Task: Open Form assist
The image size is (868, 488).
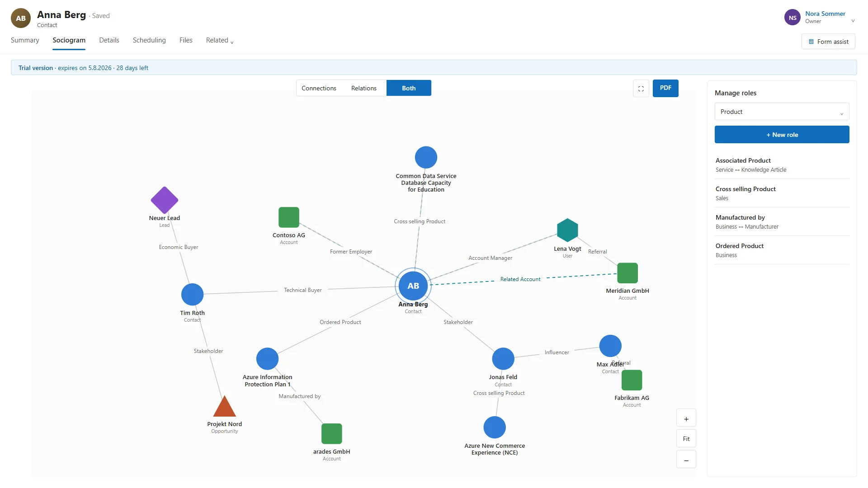Action: point(828,42)
